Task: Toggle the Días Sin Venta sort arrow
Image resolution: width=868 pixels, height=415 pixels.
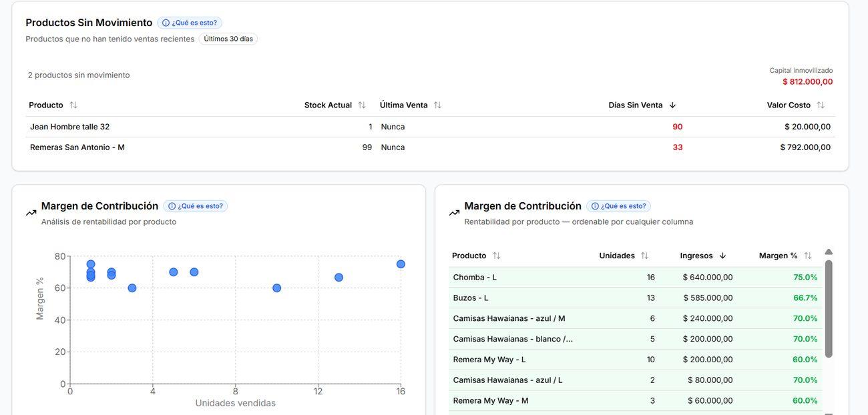Action: [672, 105]
